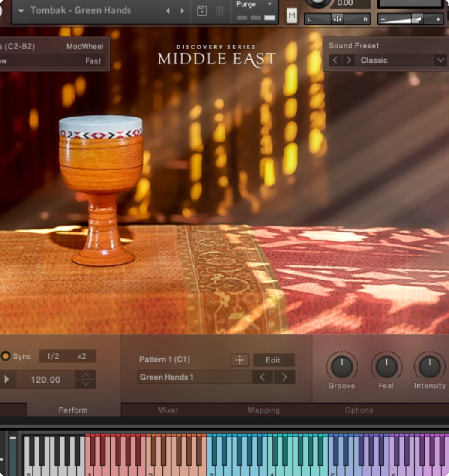This screenshot has height=476, width=449.
Task: Click the Tombak - Green Hands title
Action: tap(81, 11)
